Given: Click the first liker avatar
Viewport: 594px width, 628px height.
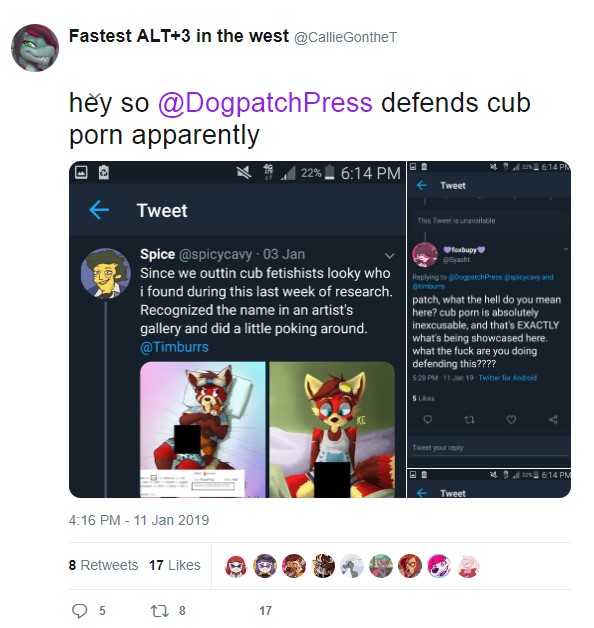Looking at the screenshot, I should [x=236, y=566].
